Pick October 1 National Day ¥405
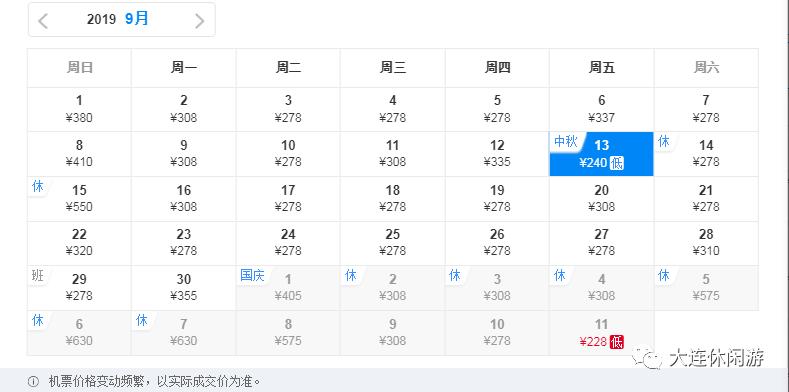Viewport: 789px width, 392px height. click(x=288, y=288)
